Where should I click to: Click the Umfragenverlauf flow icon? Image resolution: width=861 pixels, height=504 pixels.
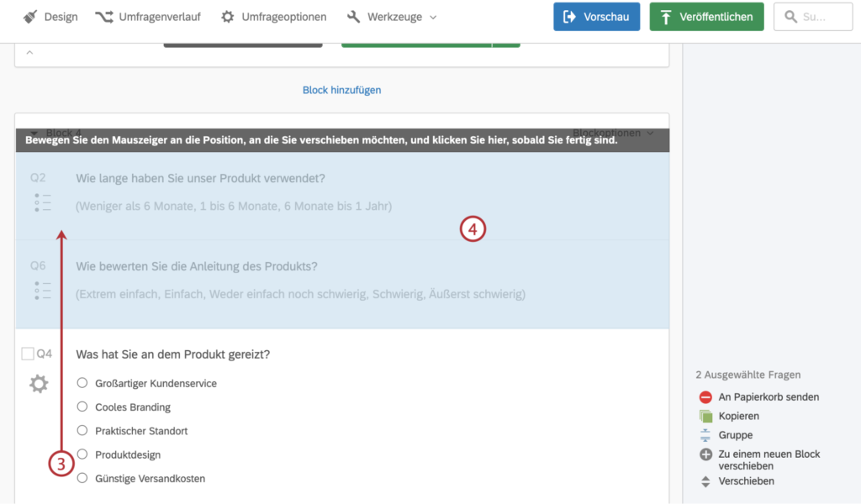(x=103, y=17)
